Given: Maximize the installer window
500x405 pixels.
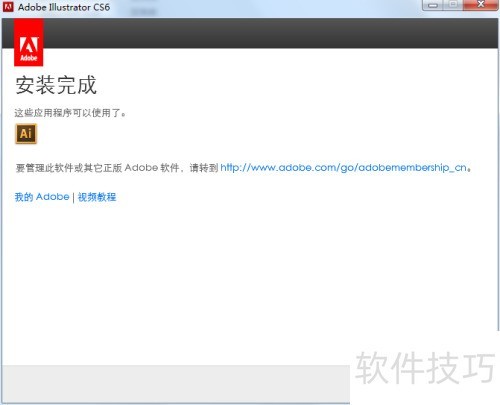Looking at the screenshot, I should [x=453, y=5].
